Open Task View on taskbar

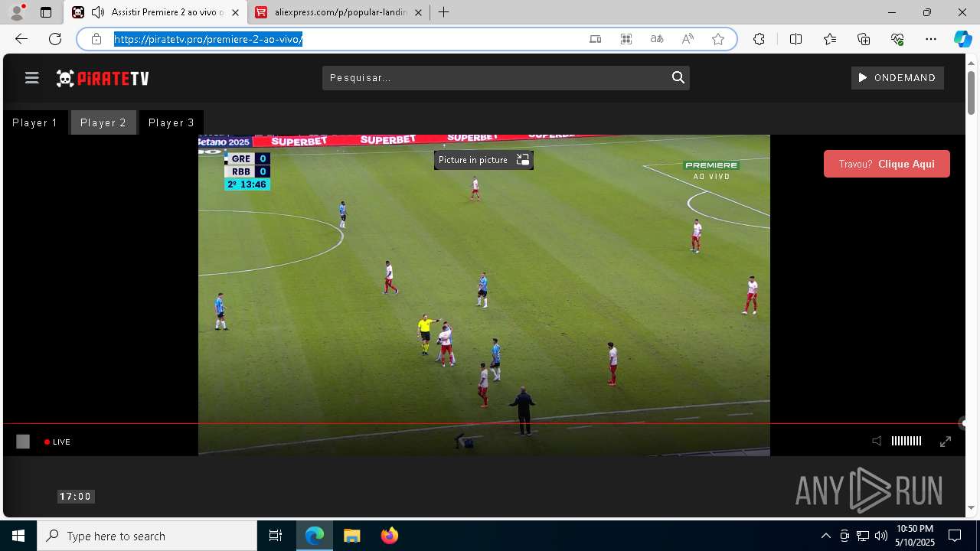coord(276,536)
